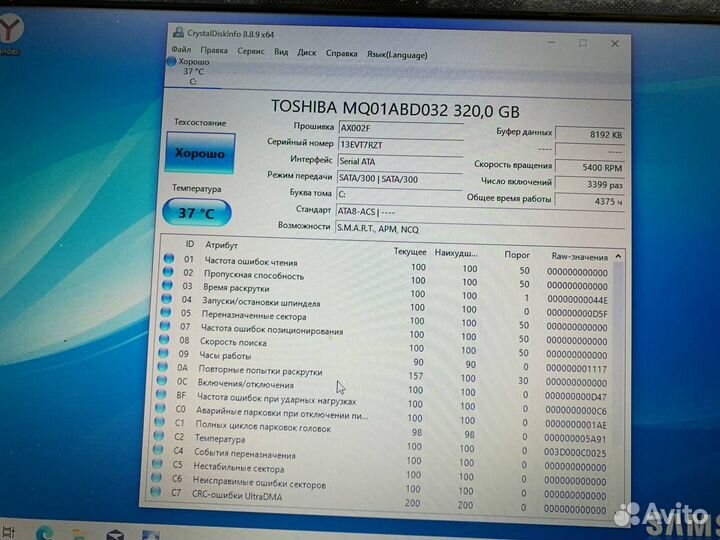Viewport: 720px width, 540px height.
Task: Select the Время раскрутки attribute
Action: point(236,287)
